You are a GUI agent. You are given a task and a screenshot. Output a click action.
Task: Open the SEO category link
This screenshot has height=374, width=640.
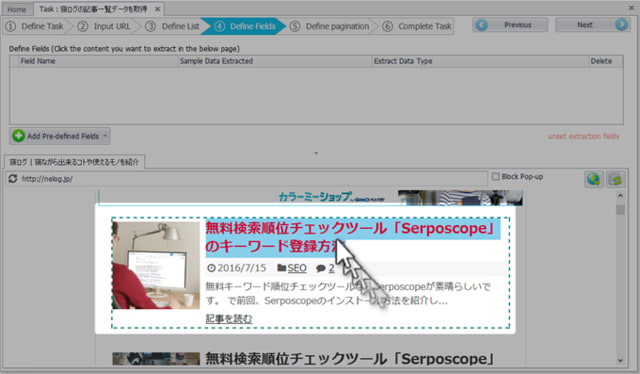(x=297, y=268)
